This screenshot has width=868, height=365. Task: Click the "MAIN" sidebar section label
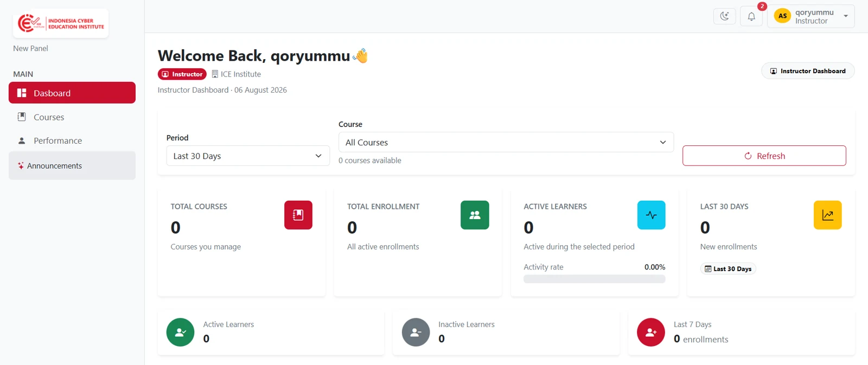[23, 74]
